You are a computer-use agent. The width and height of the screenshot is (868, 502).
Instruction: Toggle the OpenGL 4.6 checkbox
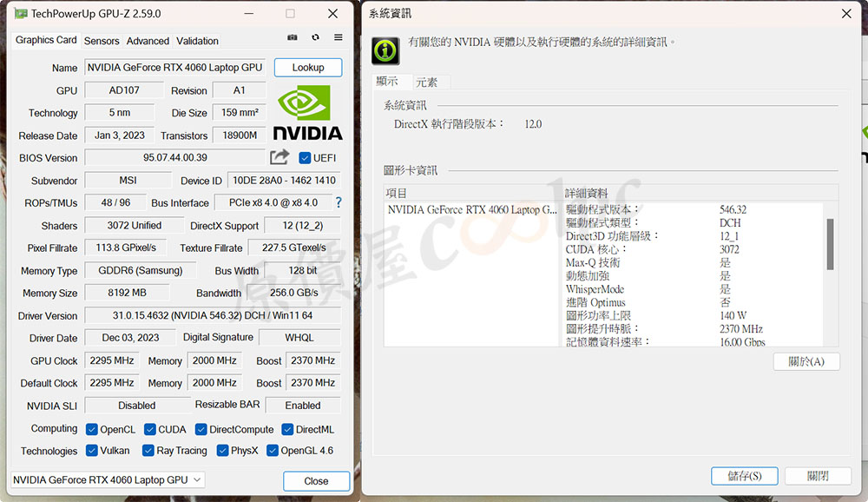[273, 451]
